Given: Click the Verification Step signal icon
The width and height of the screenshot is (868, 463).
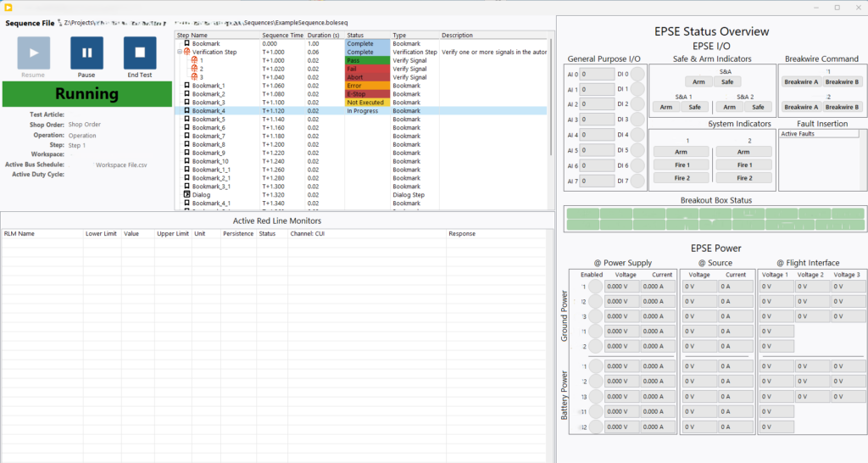Looking at the screenshot, I should tap(187, 52).
